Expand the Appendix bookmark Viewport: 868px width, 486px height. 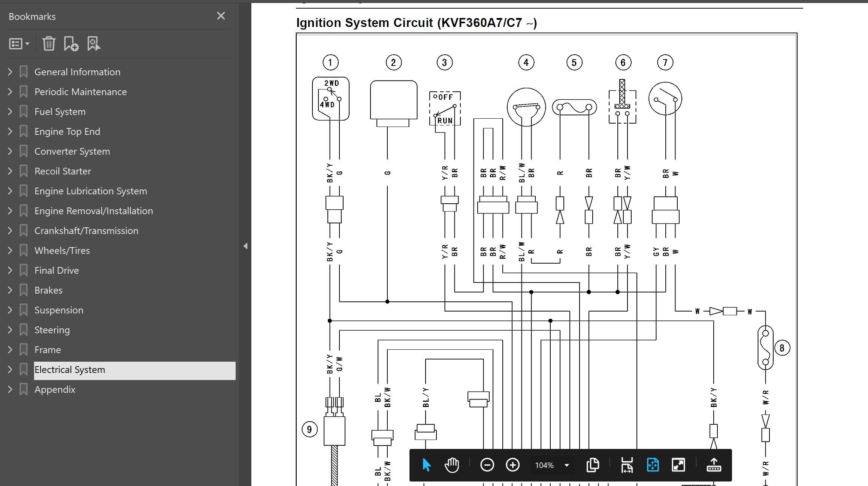click(x=10, y=389)
